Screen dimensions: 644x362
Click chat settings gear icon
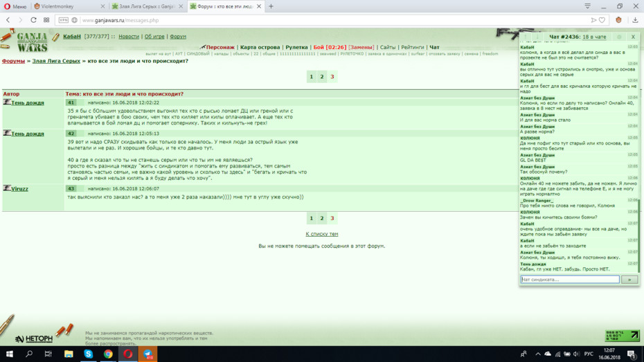pyautogui.click(x=619, y=37)
